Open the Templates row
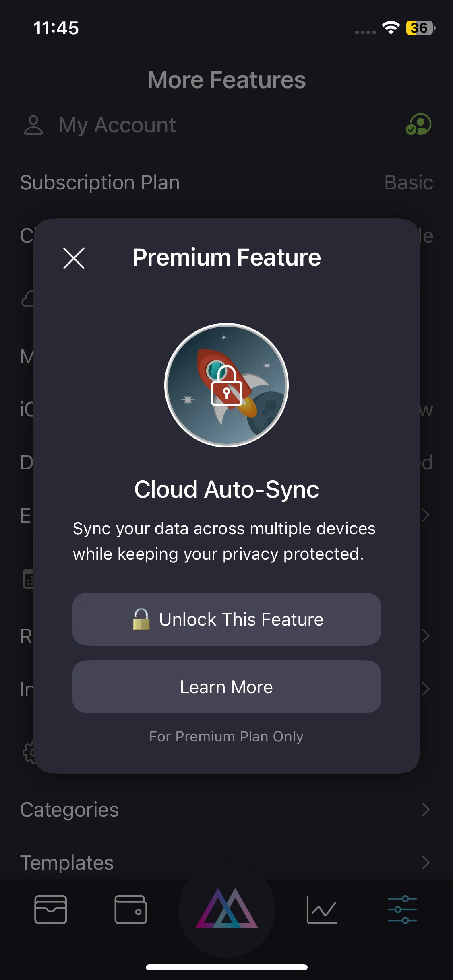The width and height of the screenshot is (453, 980). pyautogui.click(x=67, y=863)
